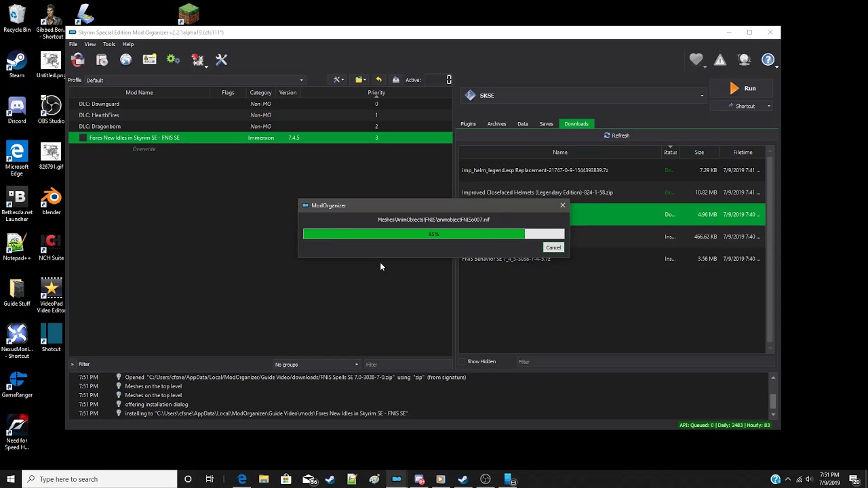Click the mod list Filter input field
Image resolution: width=868 pixels, height=488 pixels.
[x=407, y=365]
